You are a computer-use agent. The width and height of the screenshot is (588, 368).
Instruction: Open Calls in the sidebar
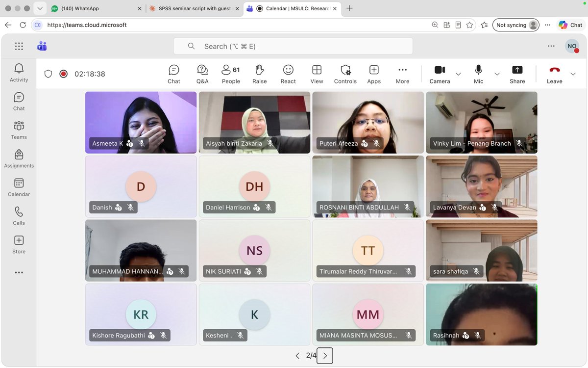19,216
